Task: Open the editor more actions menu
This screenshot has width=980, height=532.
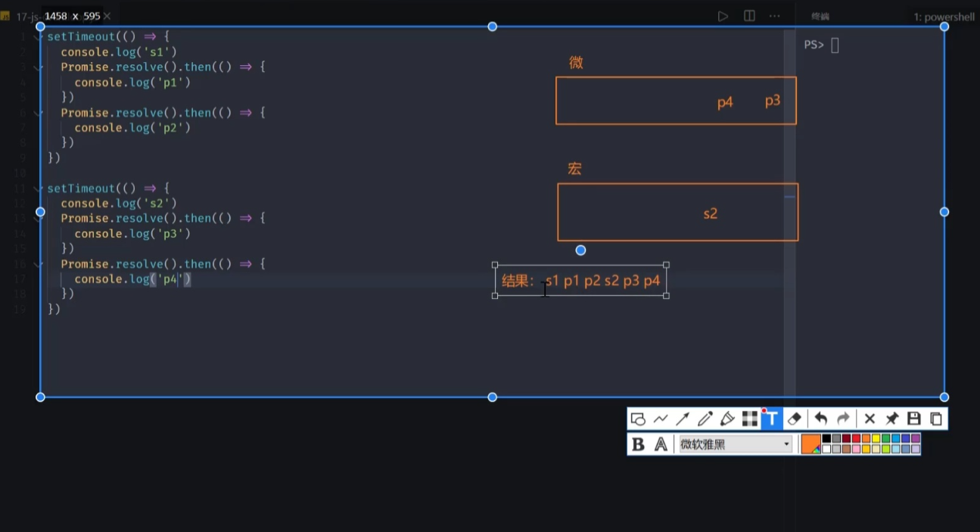Action: click(x=774, y=16)
